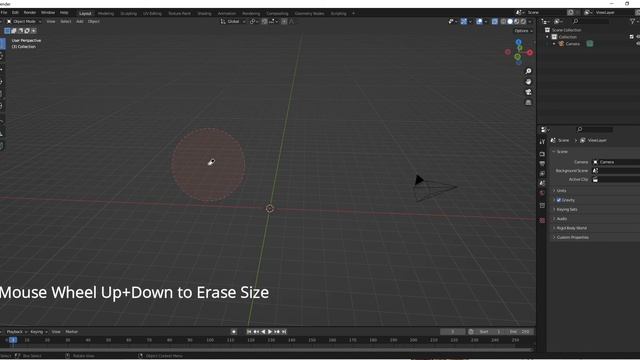Open the Global transform orientation dropdown

point(233,21)
